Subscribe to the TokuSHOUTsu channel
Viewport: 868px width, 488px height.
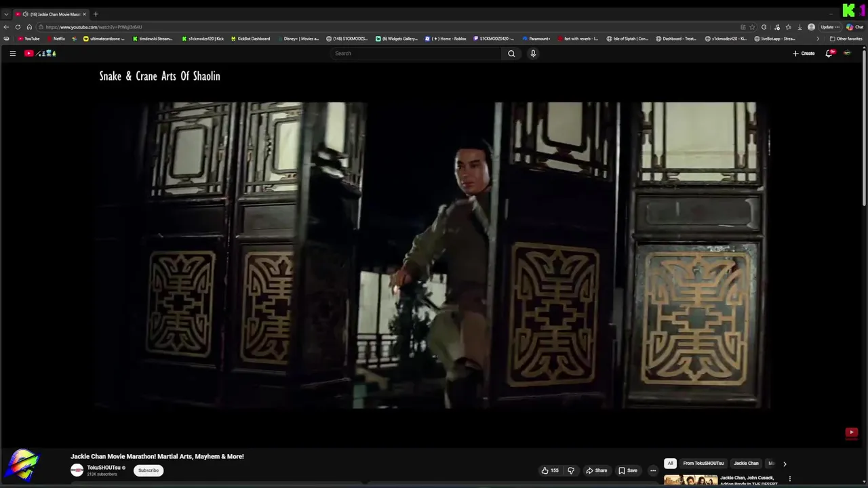tap(149, 470)
